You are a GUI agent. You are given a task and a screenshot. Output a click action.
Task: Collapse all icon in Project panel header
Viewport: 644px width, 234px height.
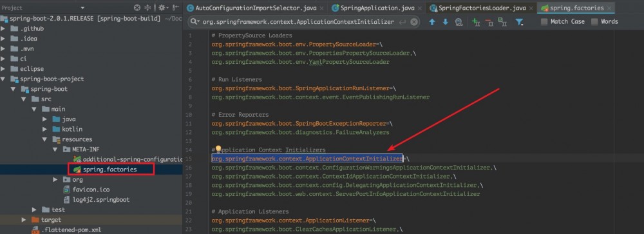point(148,7)
